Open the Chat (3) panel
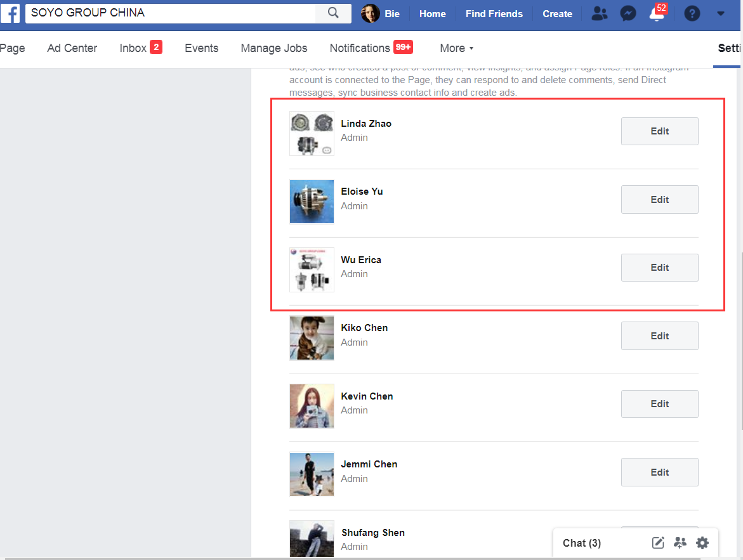 click(581, 543)
